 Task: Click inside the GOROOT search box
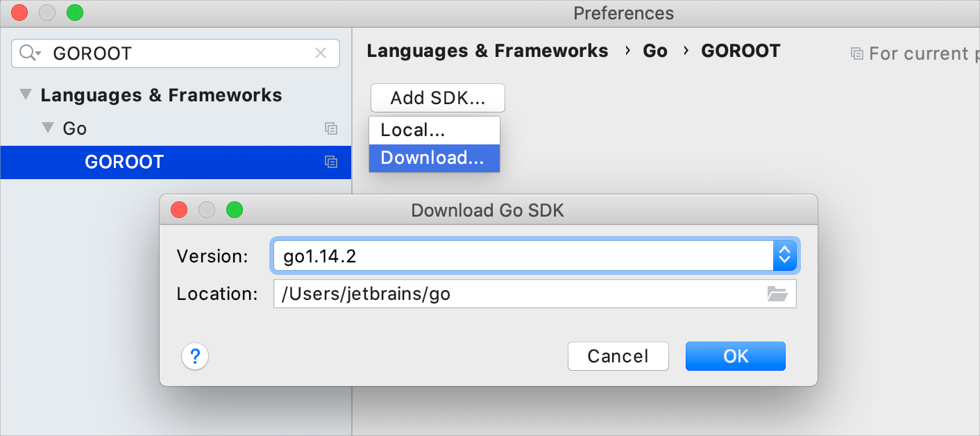(x=174, y=53)
